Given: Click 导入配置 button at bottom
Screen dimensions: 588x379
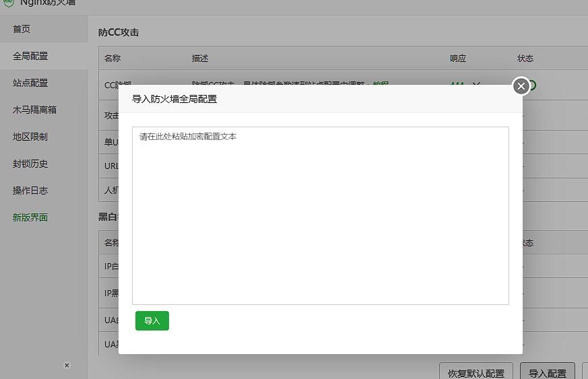Looking at the screenshot, I should 547,372.
